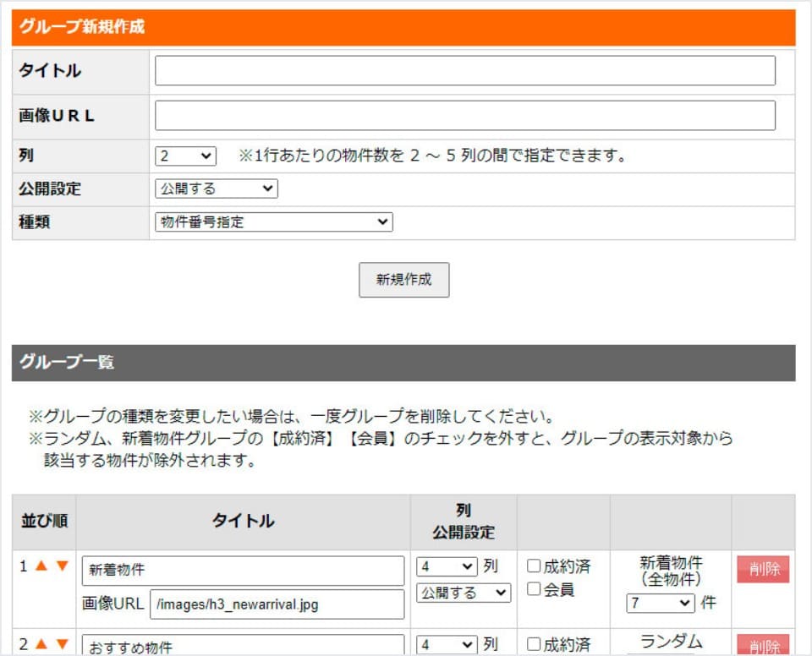Enable 会員 checkbox for 新着物件 row

coord(534,590)
